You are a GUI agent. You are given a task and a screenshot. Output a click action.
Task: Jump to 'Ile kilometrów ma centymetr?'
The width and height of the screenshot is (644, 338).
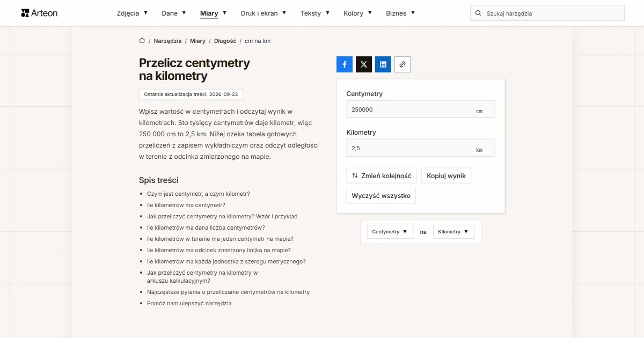pos(186,205)
